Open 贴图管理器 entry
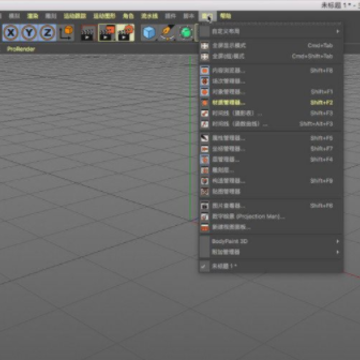 point(271,192)
